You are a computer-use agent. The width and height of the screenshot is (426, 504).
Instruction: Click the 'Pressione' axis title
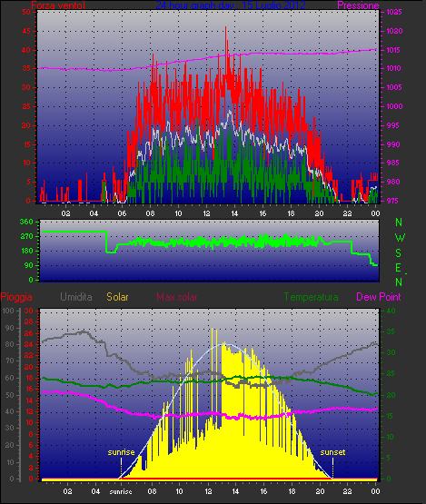pyautogui.click(x=358, y=5)
